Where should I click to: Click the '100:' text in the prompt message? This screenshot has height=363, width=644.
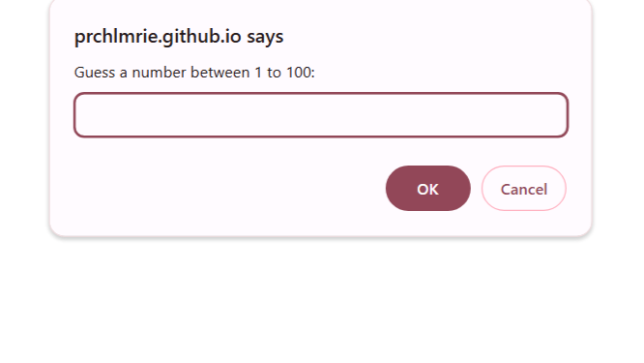pyautogui.click(x=300, y=73)
